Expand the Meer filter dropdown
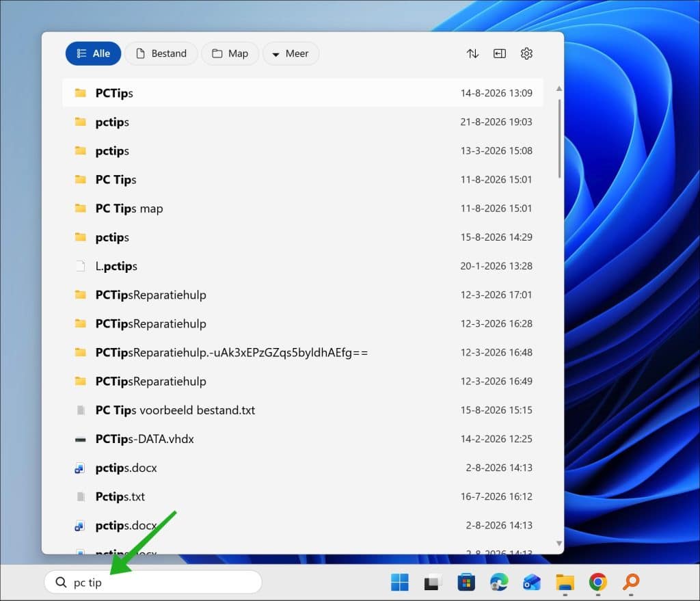Screen dimensions: 700x601 pos(291,53)
